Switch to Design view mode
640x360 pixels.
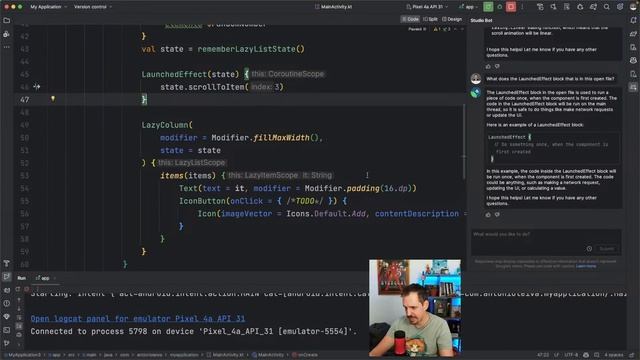coord(452,19)
